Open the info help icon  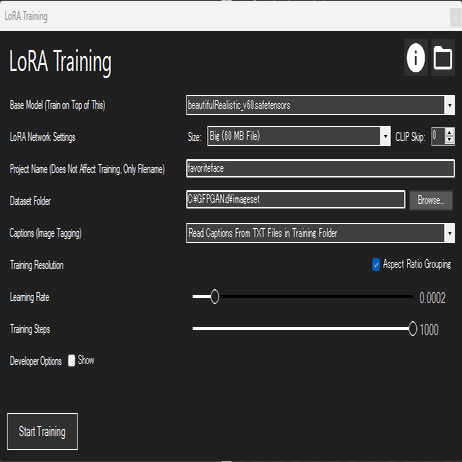click(x=416, y=57)
